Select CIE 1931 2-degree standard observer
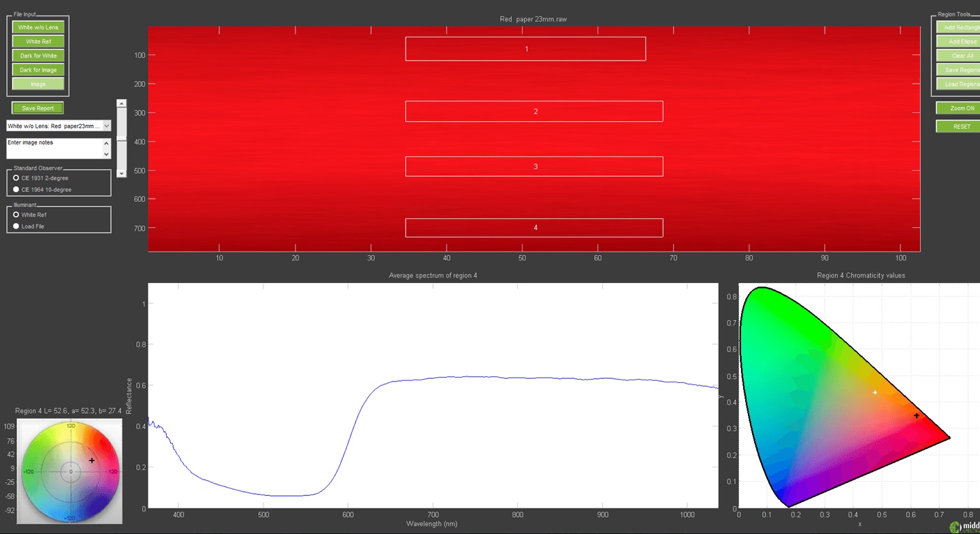This screenshot has height=534, width=980. 15,178
